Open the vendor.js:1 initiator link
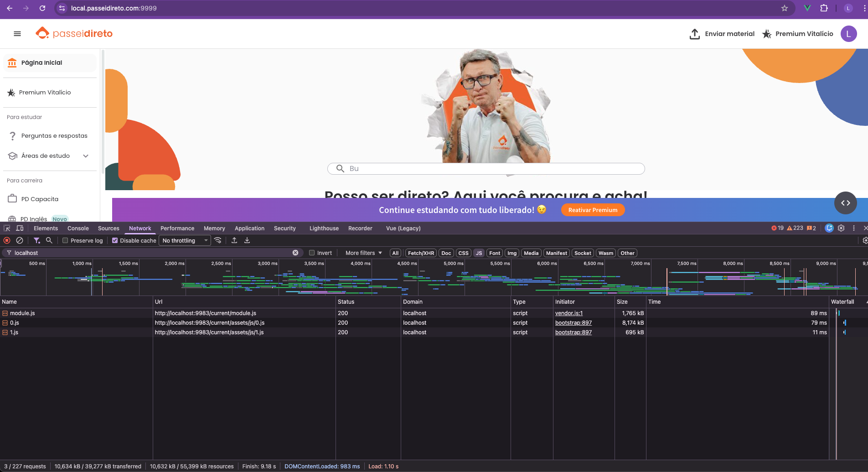The height and width of the screenshot is (472, 868). point(568,313)
